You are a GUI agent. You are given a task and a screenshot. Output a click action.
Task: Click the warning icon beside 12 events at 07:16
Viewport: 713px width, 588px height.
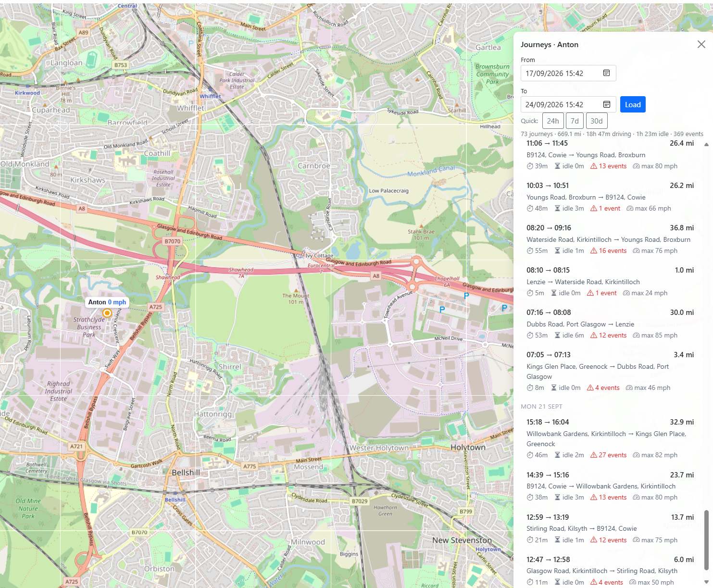(x=594, y=336)
